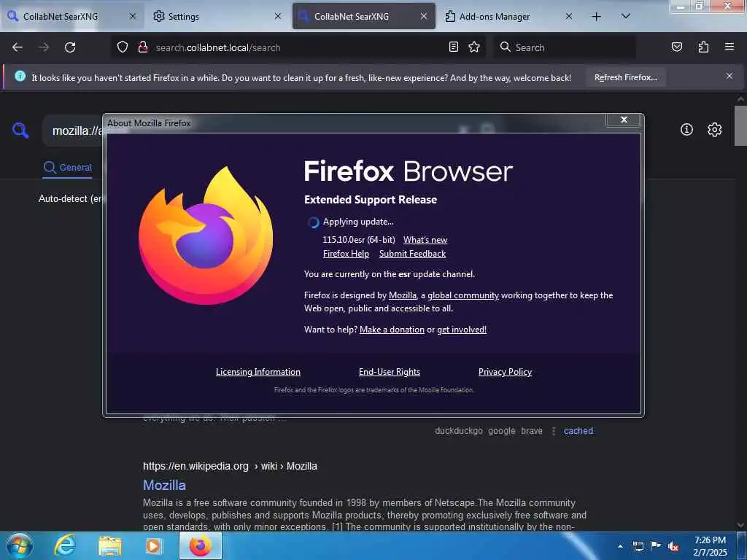Dismiss the refresh notification bar
The image size is (747, 560).
[729, 76]
